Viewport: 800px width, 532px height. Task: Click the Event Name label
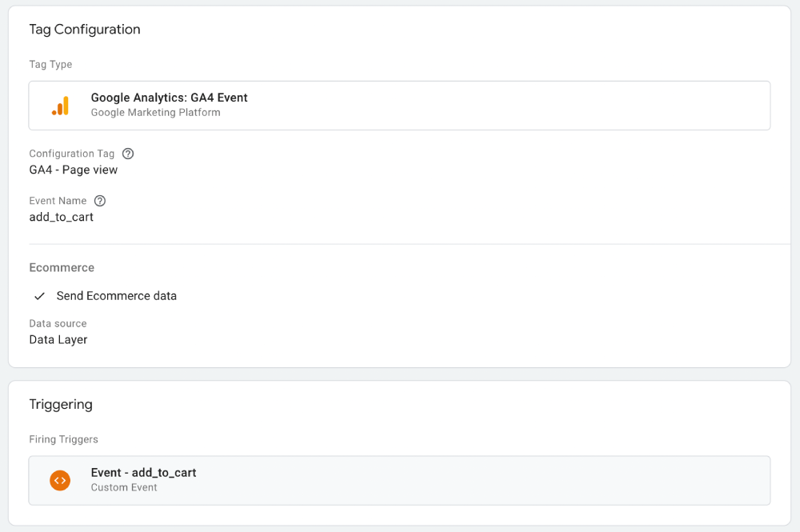click(58, 201)
